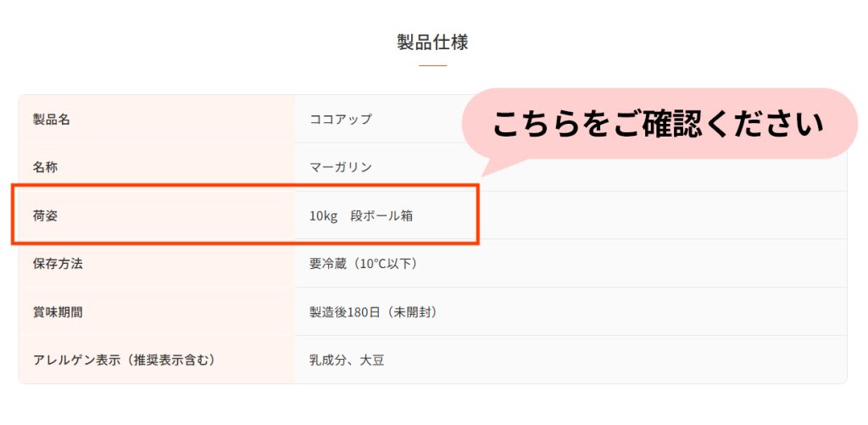Click the 10kg 段ボール箱 value
Screen dimensions: 868x425
(x=361, y=216)
